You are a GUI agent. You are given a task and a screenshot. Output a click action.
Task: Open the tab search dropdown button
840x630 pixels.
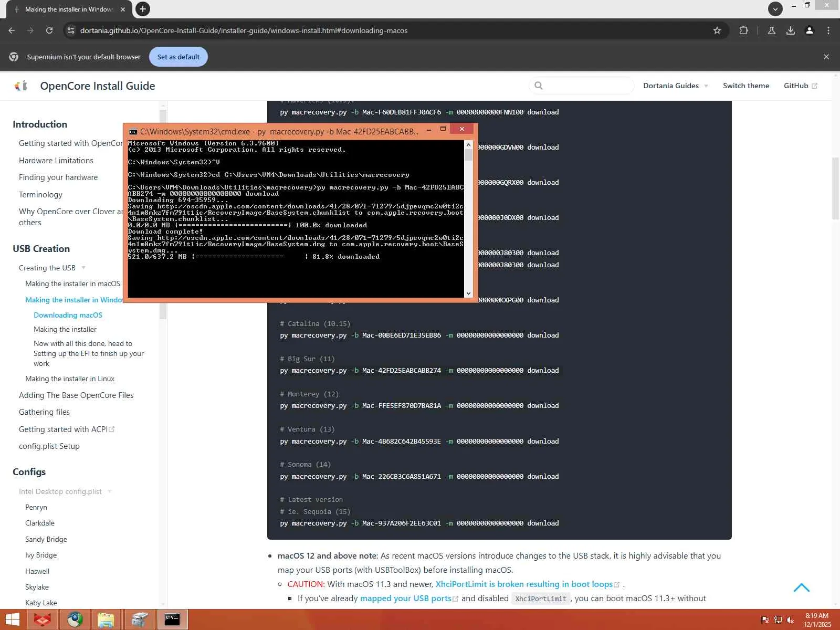coord(775,9)
